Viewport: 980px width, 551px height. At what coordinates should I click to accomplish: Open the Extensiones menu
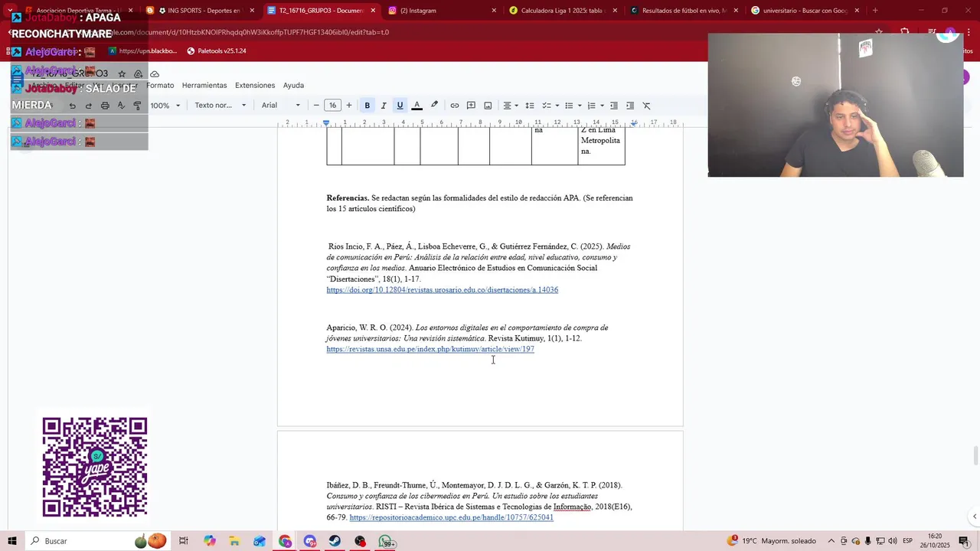pos(255,85)
